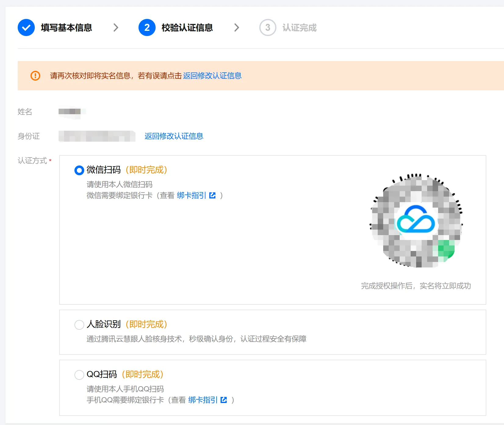Select the 微信扫码 radio button
The width and height of the screenshot is (504, 425).
(79, 170)
